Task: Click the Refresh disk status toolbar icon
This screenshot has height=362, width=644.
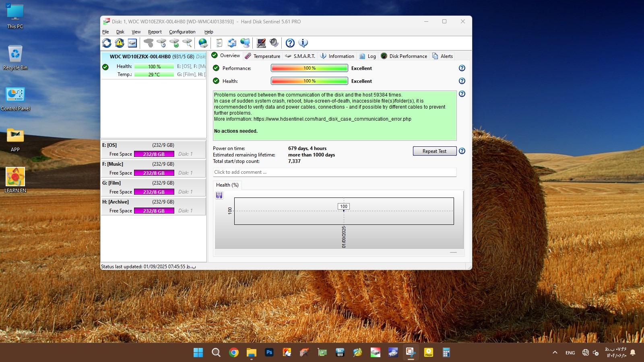Action: click(107, 43)
